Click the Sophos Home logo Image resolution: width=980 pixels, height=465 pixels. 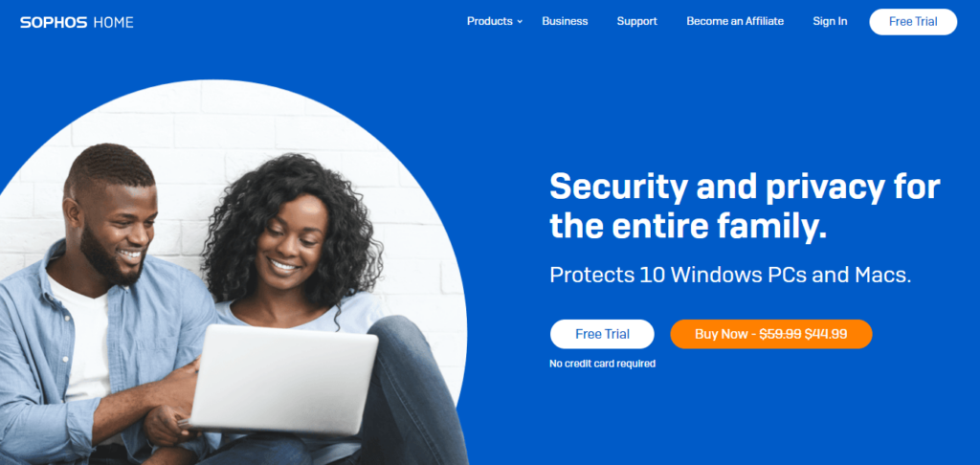click(77, 23)
